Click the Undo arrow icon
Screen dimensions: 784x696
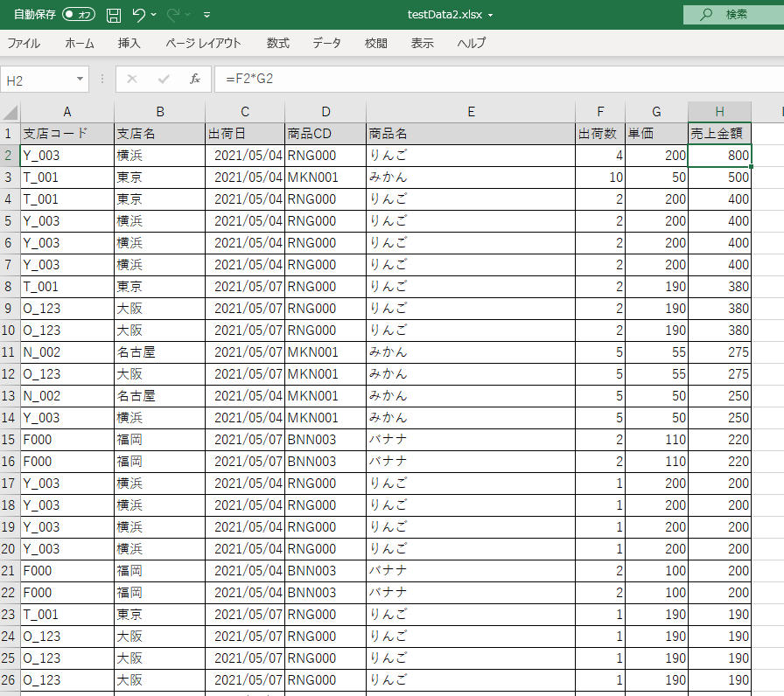point(138,15)
